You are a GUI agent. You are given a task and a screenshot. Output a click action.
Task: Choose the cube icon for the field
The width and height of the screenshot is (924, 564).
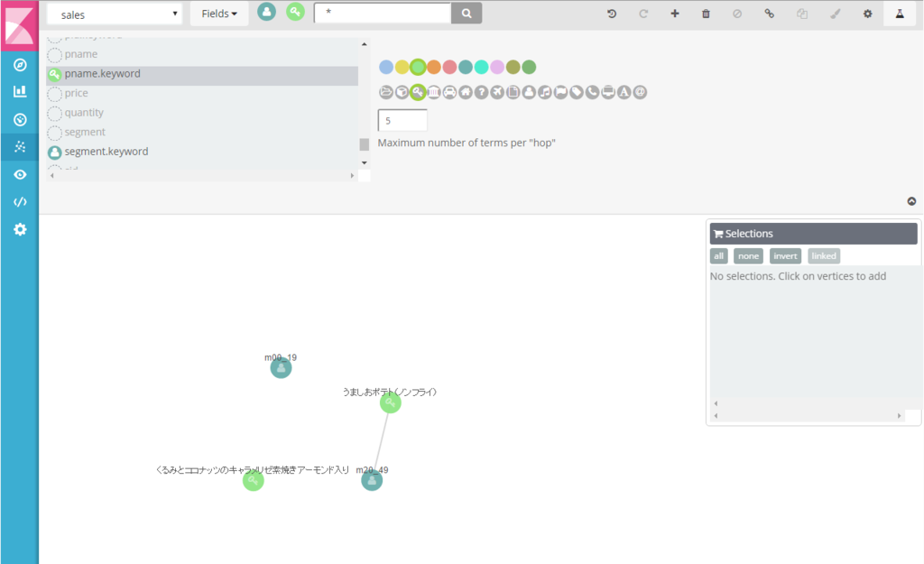click(402, 92)
